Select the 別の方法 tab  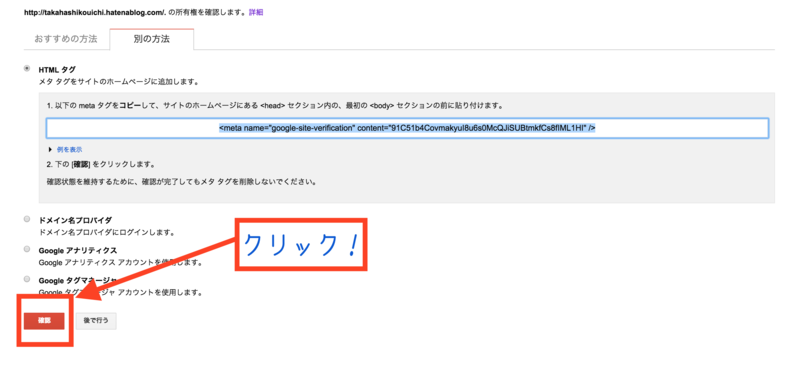[x=152, y=39]
